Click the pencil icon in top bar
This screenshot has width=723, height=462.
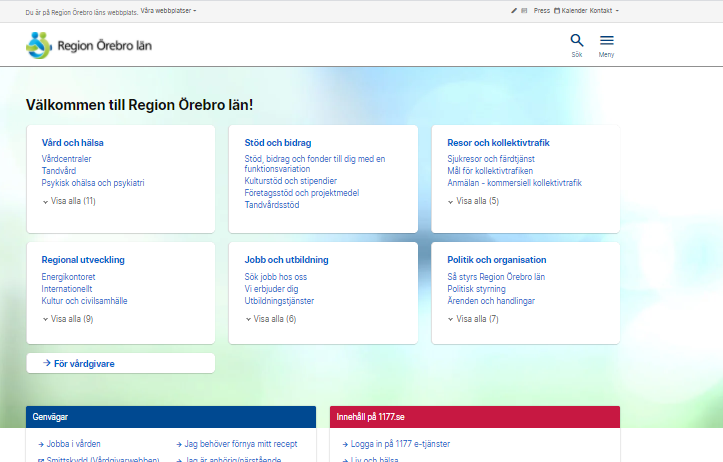pos(513,10)
